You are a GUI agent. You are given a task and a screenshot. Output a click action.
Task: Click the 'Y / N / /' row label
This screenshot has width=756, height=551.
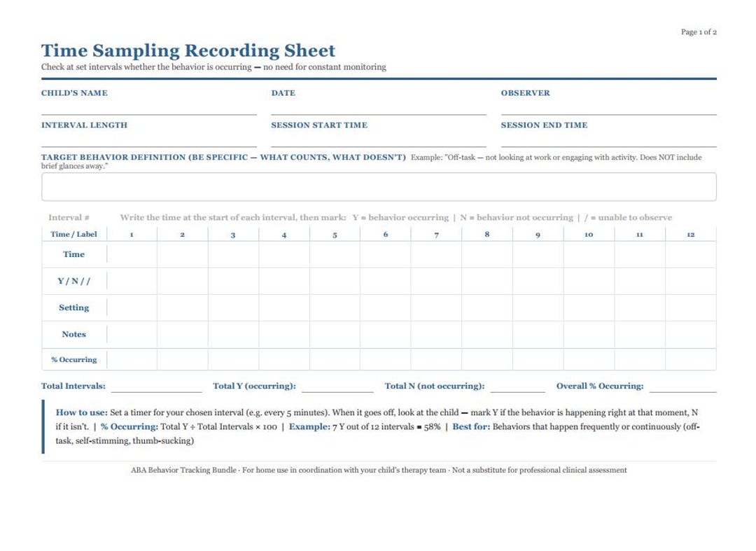73,281
